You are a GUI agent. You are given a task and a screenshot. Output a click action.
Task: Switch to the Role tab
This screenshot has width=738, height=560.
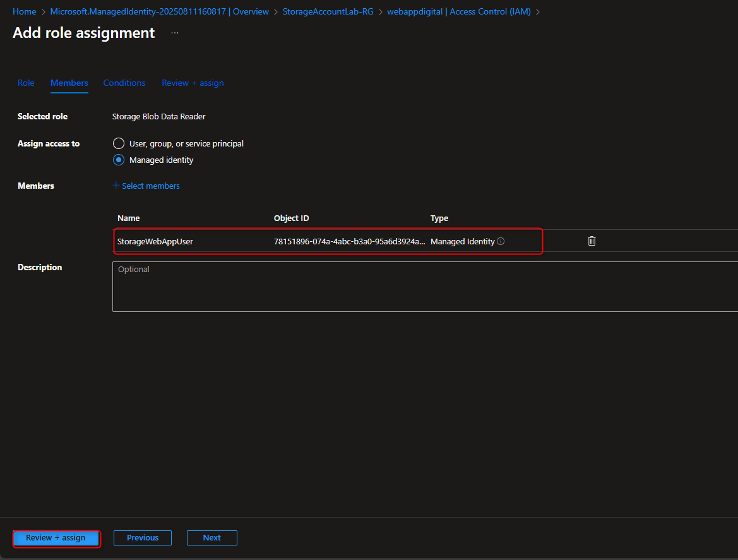click(x=26, y=83)
